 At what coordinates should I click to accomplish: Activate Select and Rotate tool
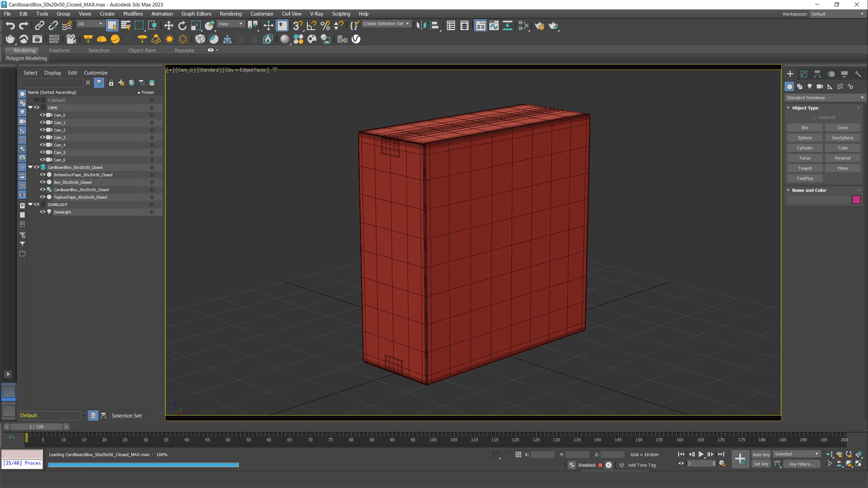click(x=182, y=26)
